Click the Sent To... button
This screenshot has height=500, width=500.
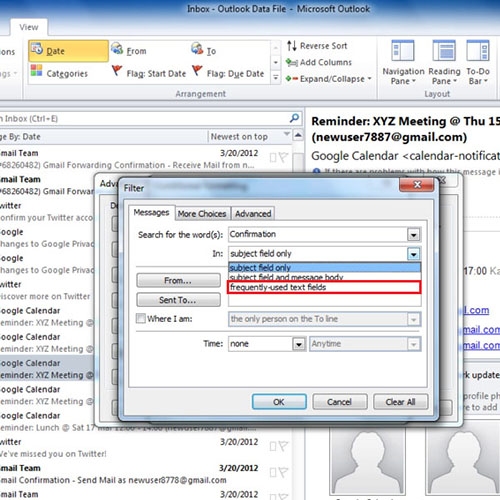(x=178, y=300)
